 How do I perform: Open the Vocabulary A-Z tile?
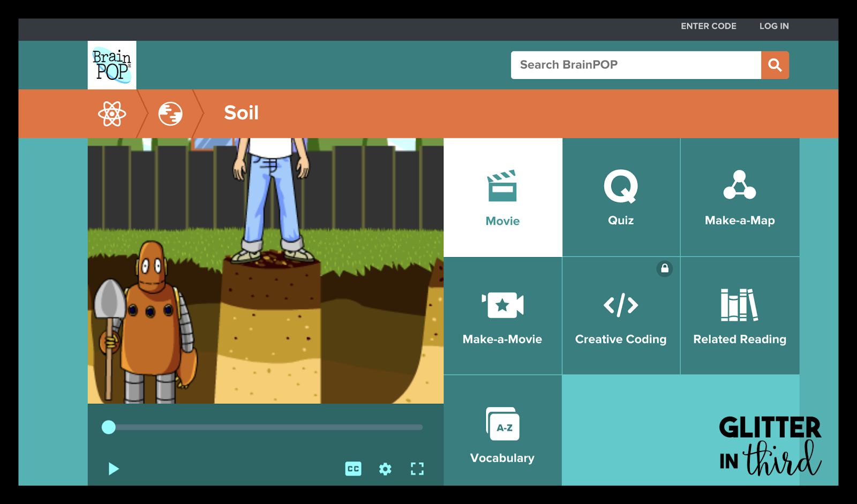coord(503,430)
